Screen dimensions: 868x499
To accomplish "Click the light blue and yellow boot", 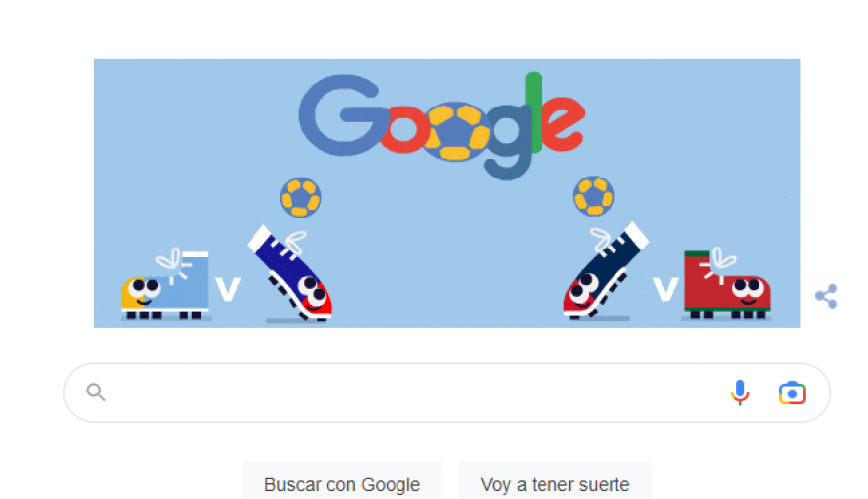I will [x=166, y=285].
